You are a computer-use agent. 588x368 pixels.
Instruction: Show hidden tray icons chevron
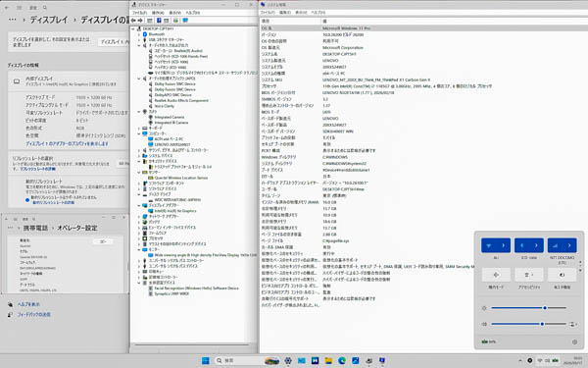[520, 360]
